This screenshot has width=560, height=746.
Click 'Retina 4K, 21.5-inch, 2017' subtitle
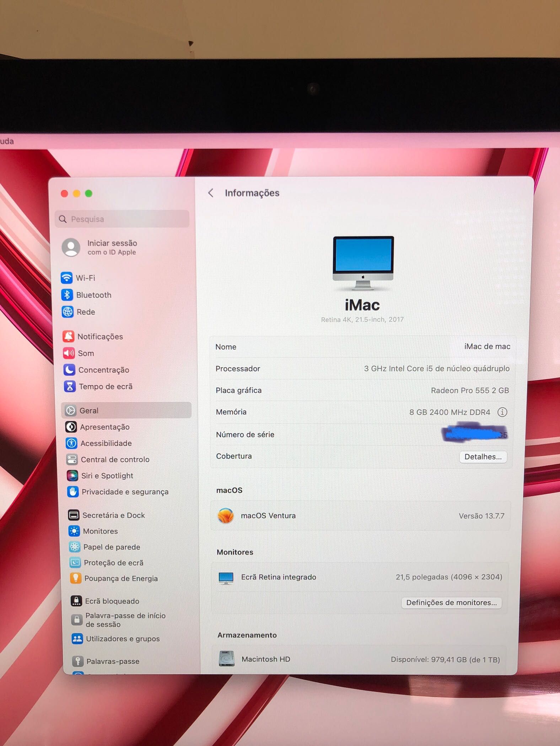click(362, 319)
